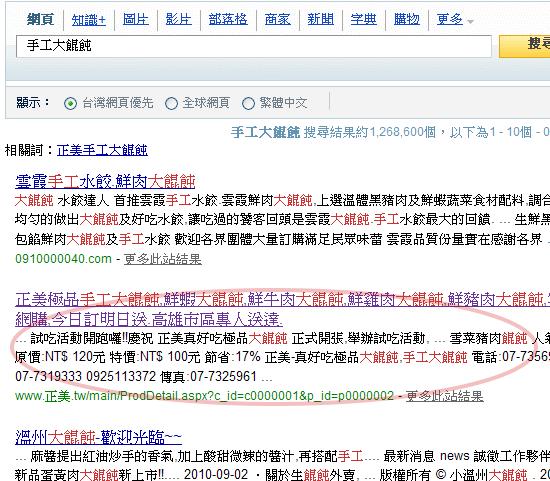The width and height of the screenshot is (550, 481).
Task: Go to the 商家 tab
Action: [277, 19]
